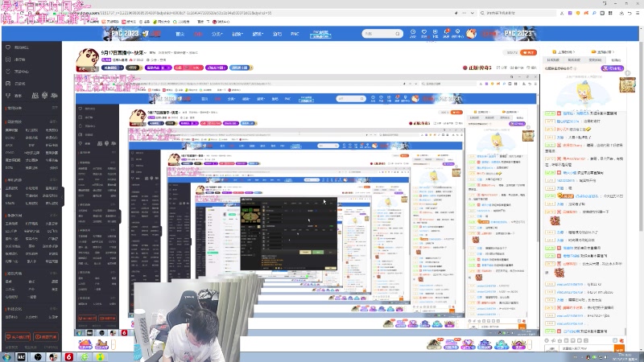Open the four-square apps grid icon in browser toolbar
This screenshot has height=362, width=644.
pos(610,13)
